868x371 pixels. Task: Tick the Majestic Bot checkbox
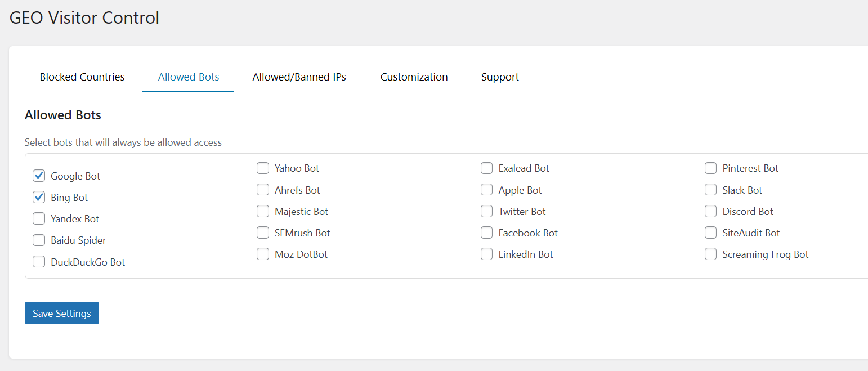pyautogui.click(x=263, y=211)
